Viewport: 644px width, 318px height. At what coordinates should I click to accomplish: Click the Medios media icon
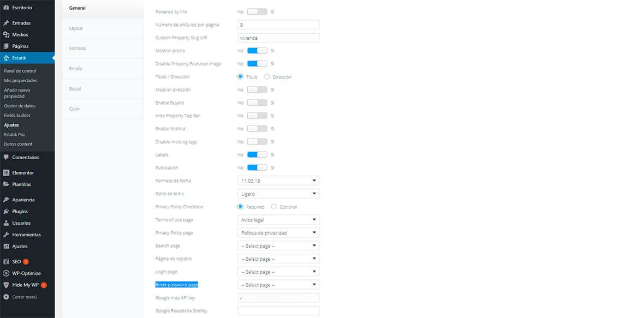[x=6, y=35]
